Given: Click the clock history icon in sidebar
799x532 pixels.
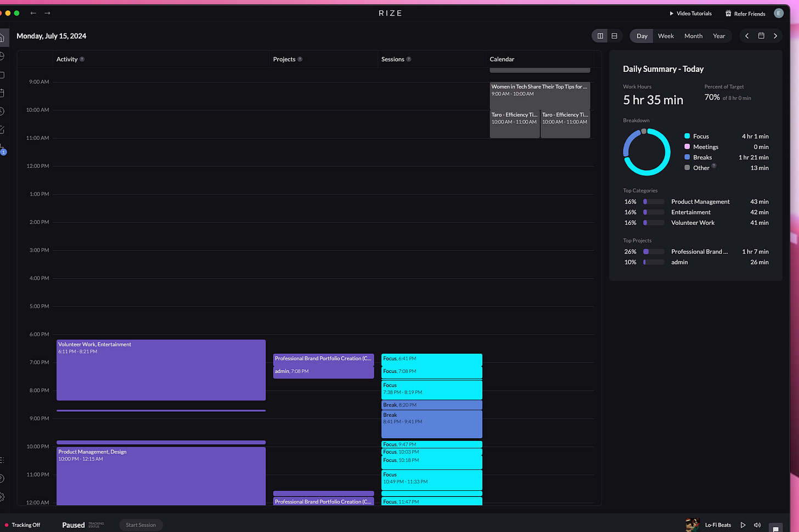Looking at the screenshot, I should pyautogui.click(x=2, y=111).
